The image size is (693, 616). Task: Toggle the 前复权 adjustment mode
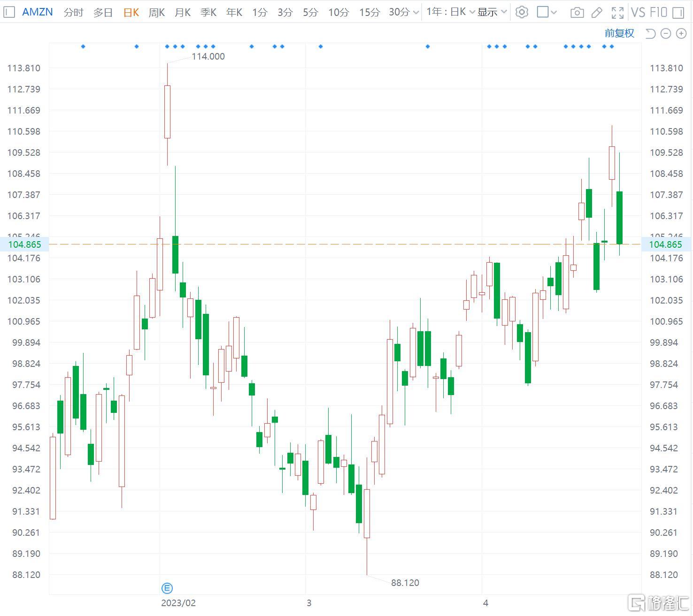619,33
